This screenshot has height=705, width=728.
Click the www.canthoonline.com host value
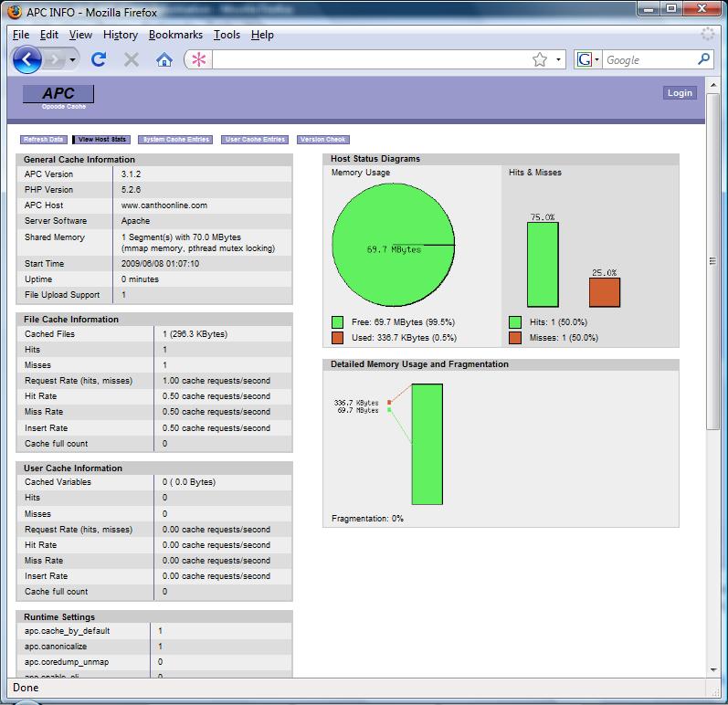click(164, 205)
